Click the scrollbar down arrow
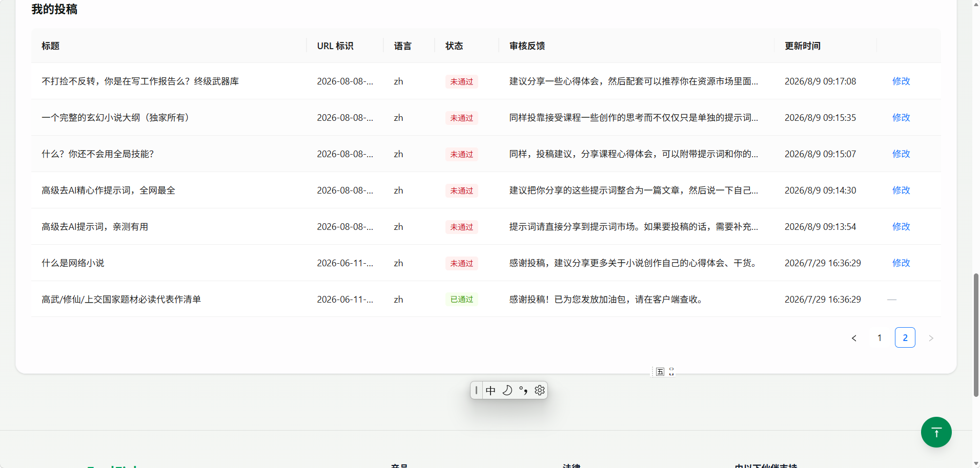Image resolution: width=980 pixels, height=468 pixels. coord(976,463)
